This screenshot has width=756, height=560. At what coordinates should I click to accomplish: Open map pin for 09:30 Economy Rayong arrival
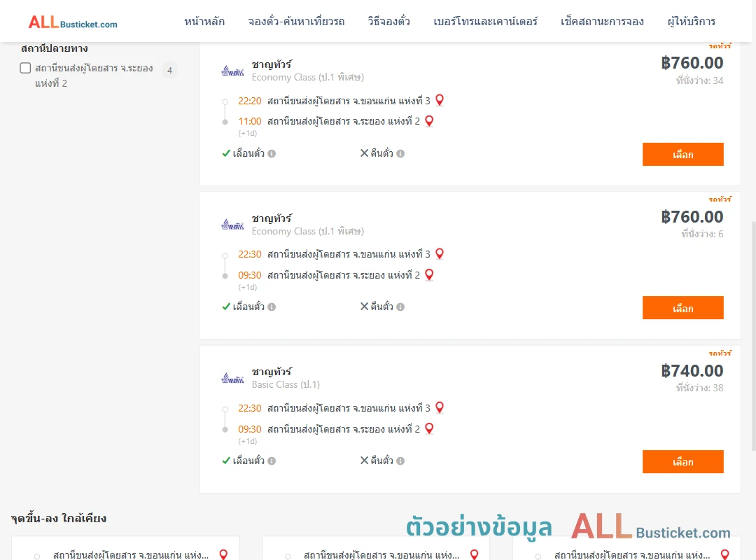429,274
